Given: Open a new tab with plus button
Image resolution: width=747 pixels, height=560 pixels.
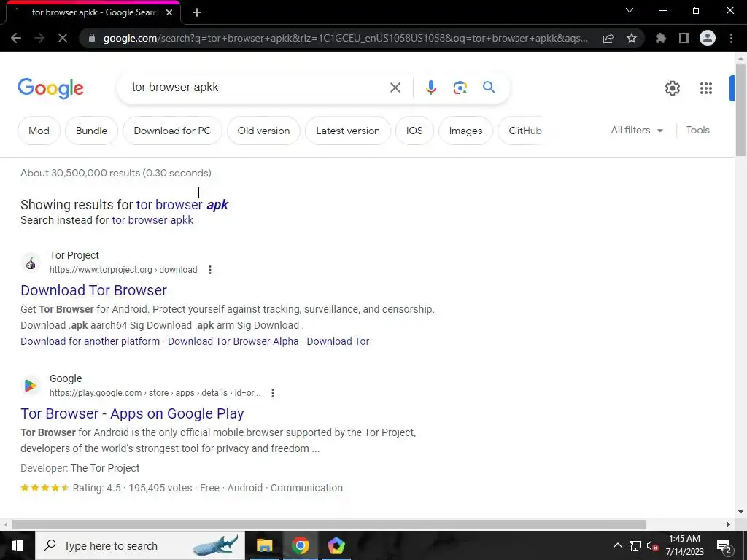Looking at the screenshot, I should [197, 12].
